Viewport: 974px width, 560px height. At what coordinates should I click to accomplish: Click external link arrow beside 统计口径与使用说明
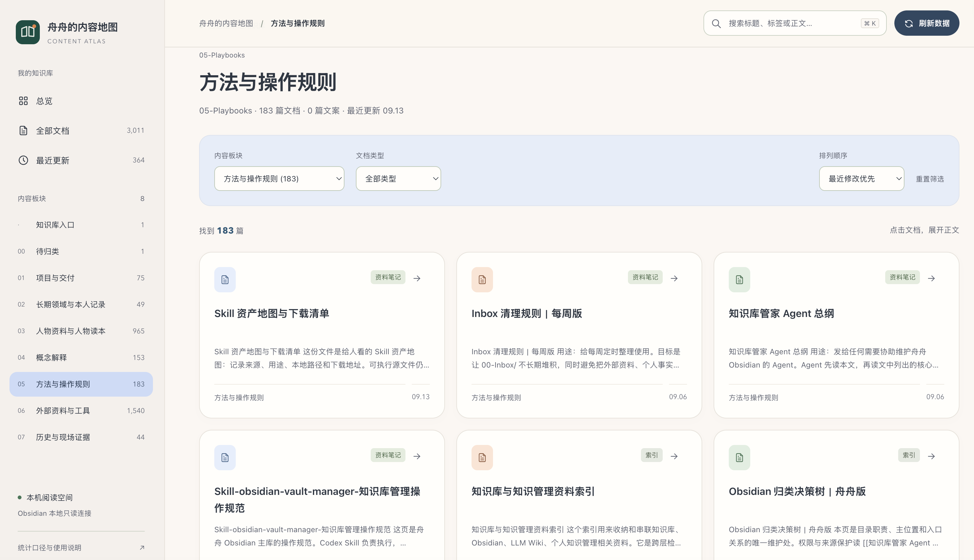142,547
